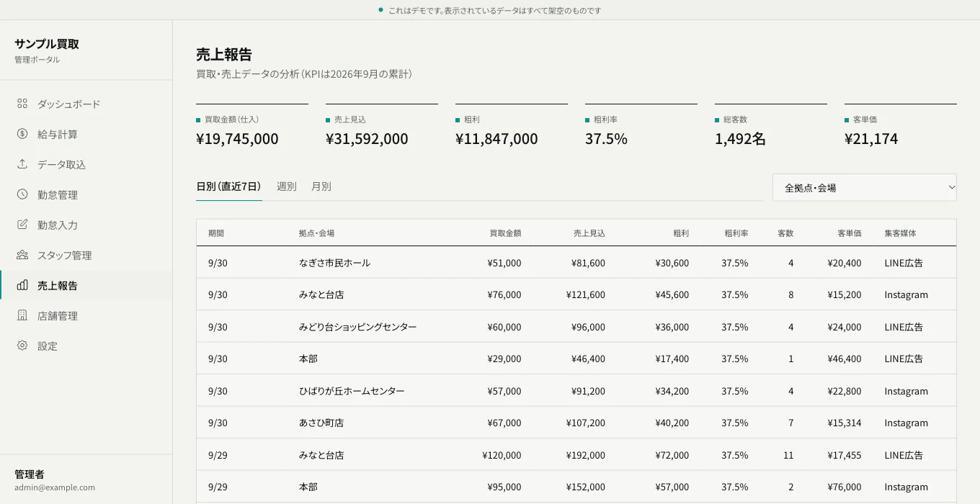Select 店舗管理 menu entry
The height and width of the screenshot is (504, 980).
point(86,315)
